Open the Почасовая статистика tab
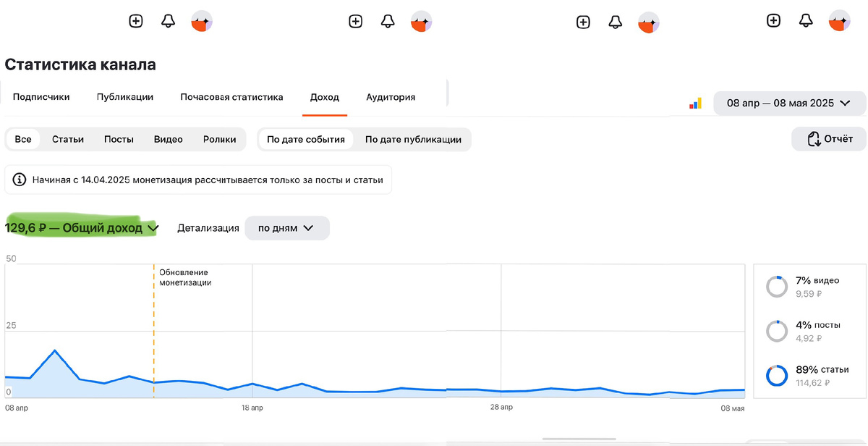 click(231, 97)
